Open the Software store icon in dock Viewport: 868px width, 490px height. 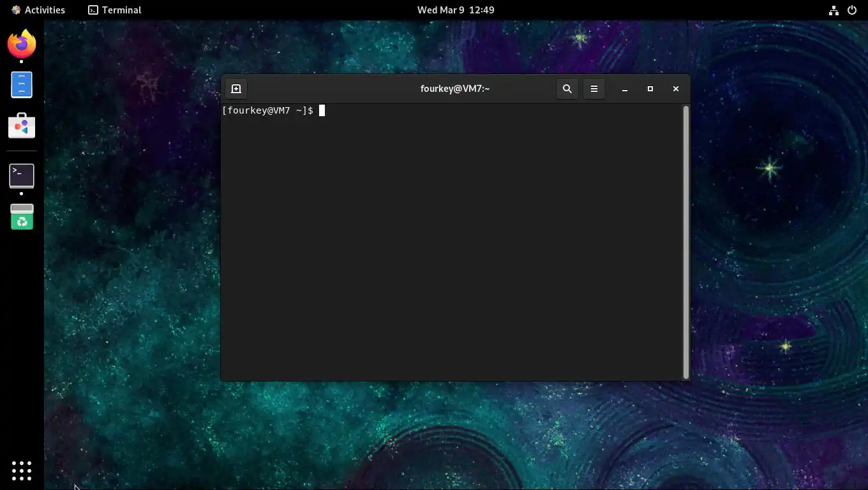[22, 126]
